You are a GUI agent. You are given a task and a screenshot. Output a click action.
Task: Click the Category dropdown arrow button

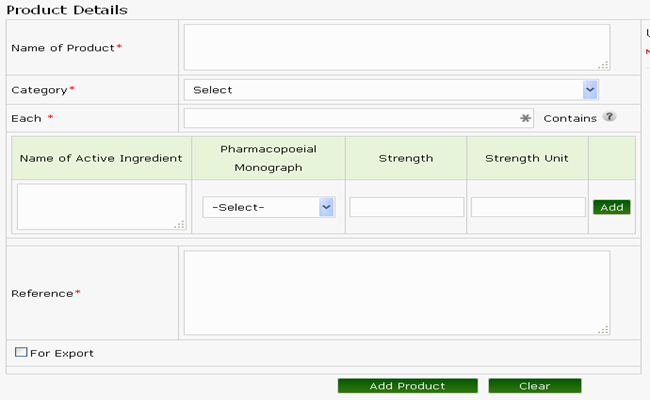point(590,90)
